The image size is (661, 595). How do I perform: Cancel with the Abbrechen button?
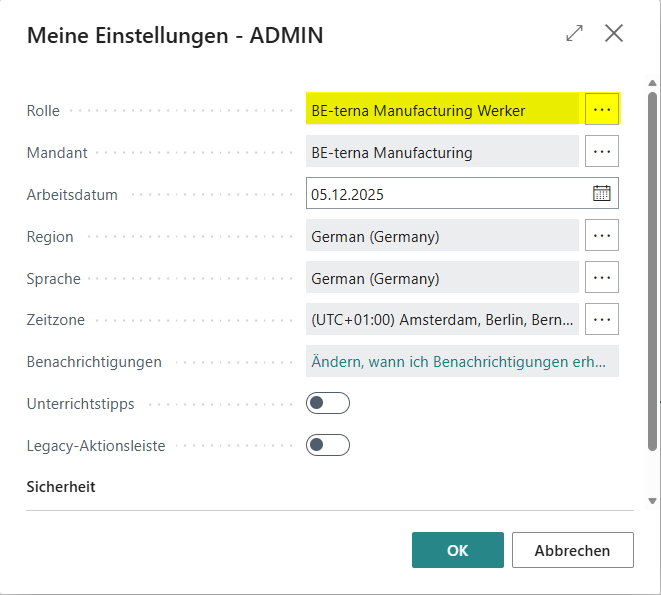point(572,550)
